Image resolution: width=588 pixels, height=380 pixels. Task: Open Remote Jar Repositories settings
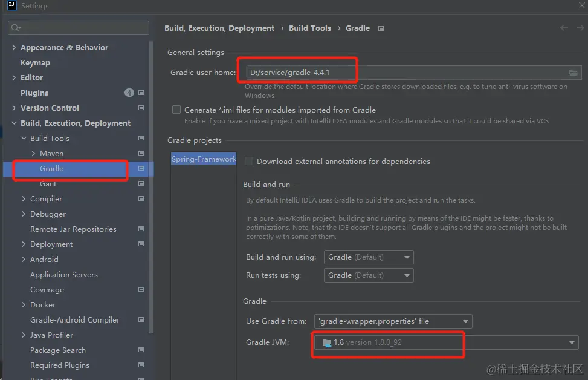(x=74, y=229)
